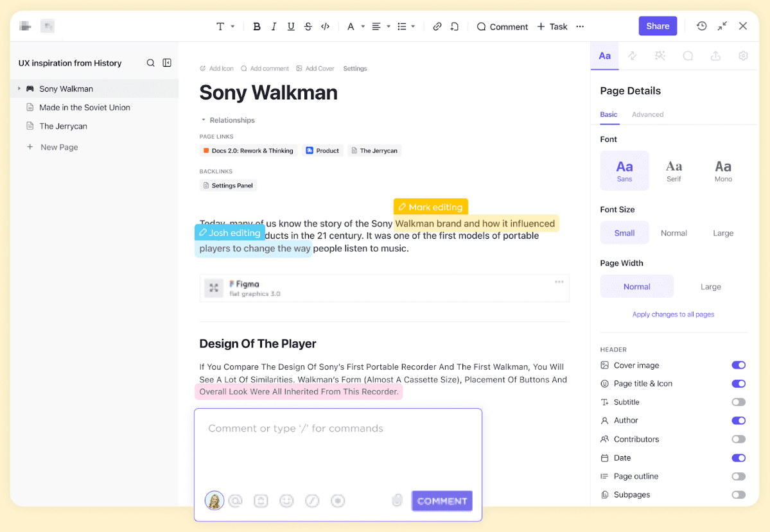Open the list type dropdown
The height and width of the screenshot is (532, 770).
tap(405, 26)
